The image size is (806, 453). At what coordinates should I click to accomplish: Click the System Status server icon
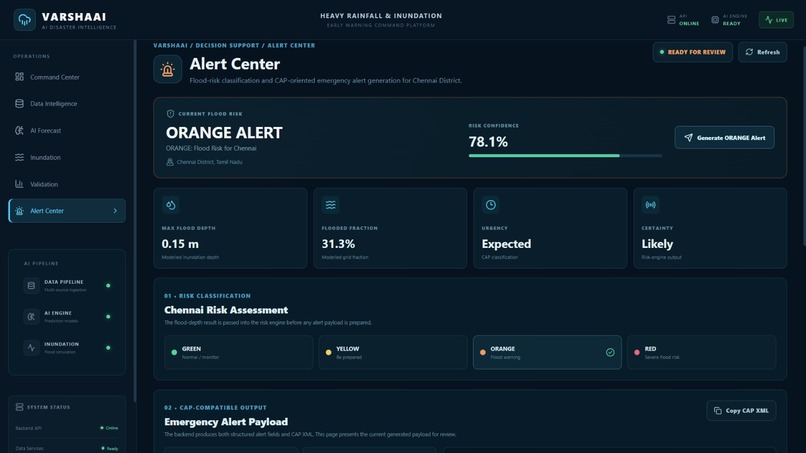[x=20, y=407]
